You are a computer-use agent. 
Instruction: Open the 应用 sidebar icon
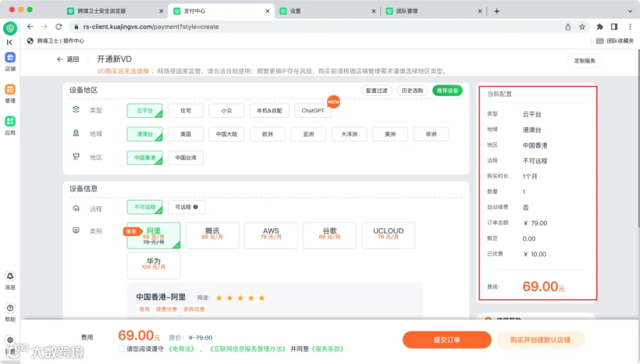10,121
